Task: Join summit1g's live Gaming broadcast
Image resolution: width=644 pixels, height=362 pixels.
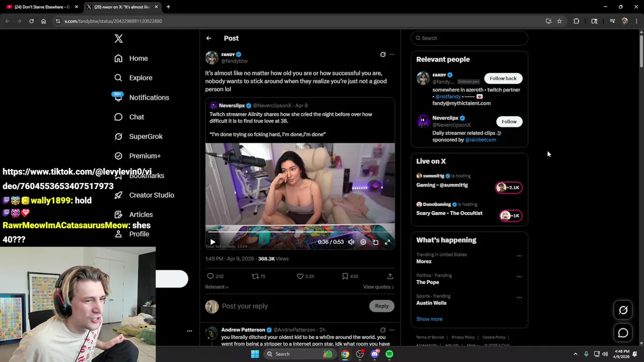Action: coord(509,188)
